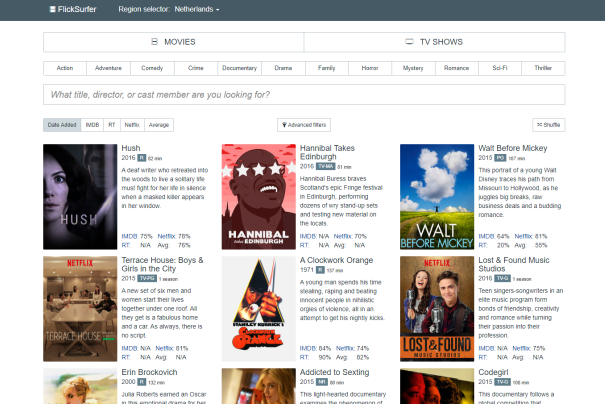Open the IMDB link for A Clockwork Orange
The height and width of the screenshot is (404, 605).
coord(308,348)
